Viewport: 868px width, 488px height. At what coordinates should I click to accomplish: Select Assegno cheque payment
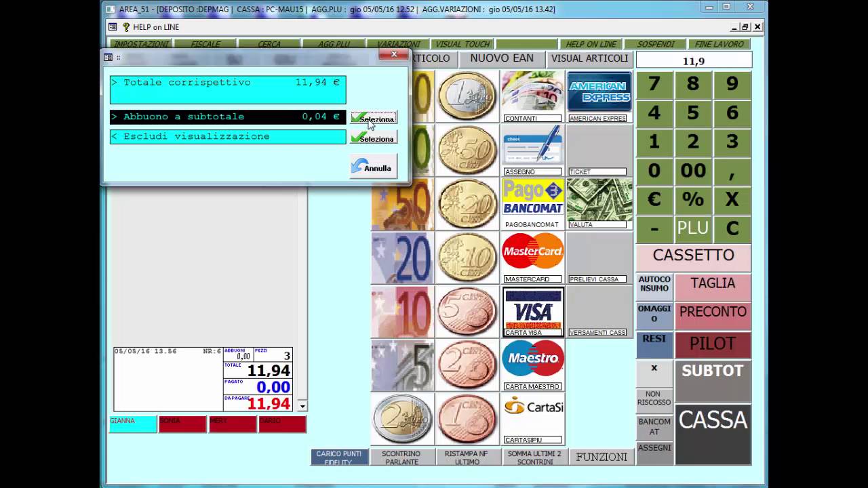click(x=532, y=150)
